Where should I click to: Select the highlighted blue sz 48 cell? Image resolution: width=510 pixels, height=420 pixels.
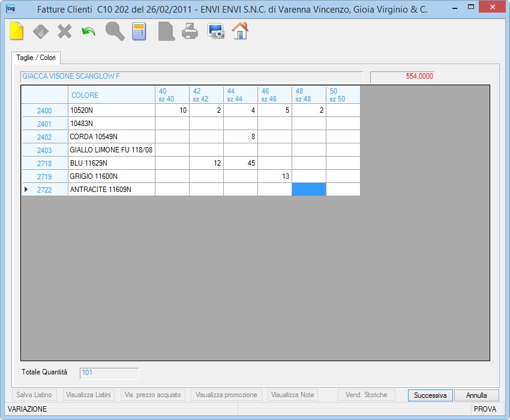click(308, 190)
